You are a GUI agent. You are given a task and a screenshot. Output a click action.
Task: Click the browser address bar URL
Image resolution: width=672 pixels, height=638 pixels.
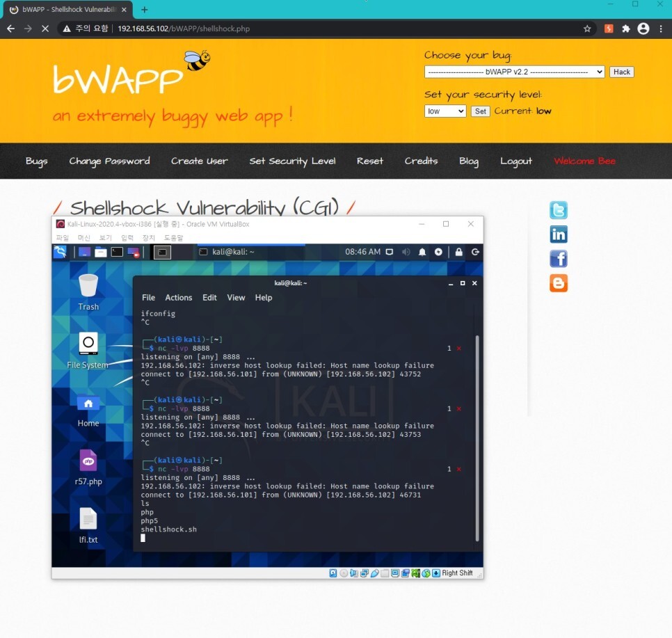click(184, 29)
